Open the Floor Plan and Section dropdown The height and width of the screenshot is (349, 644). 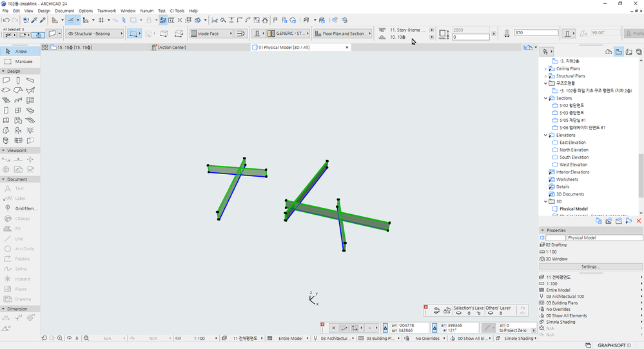pyautogui.click(x=342, y=34)
